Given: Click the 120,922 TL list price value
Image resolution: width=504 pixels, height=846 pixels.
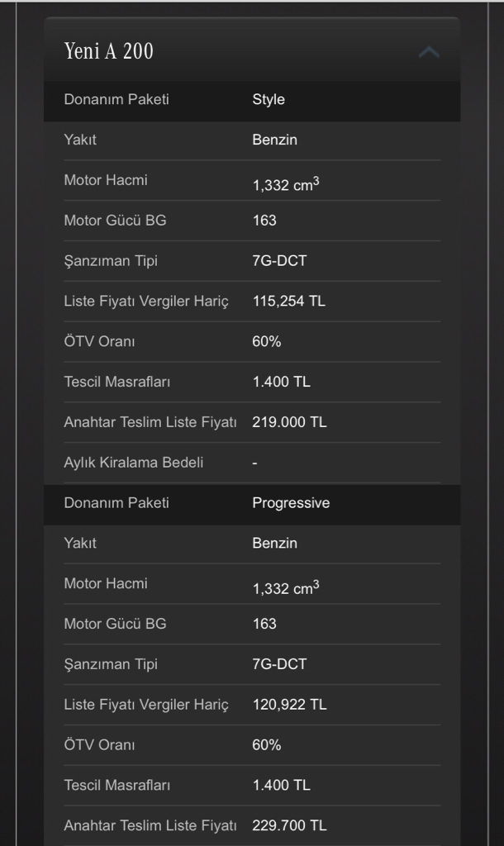Looking at the screenshot, I should pyautogui.click(x=289, y=705).
